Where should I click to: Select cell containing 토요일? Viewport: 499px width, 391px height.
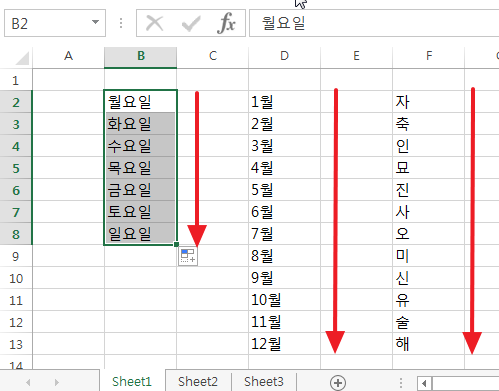tap(141, 212)
